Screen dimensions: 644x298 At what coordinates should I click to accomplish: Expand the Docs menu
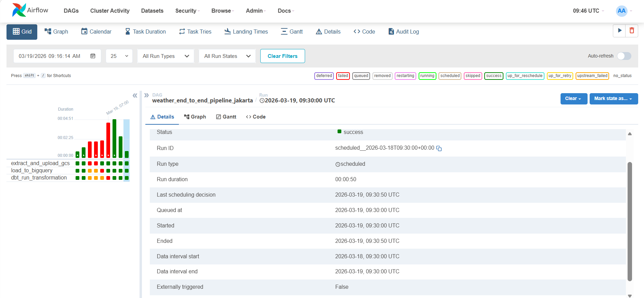coord(286,11)
